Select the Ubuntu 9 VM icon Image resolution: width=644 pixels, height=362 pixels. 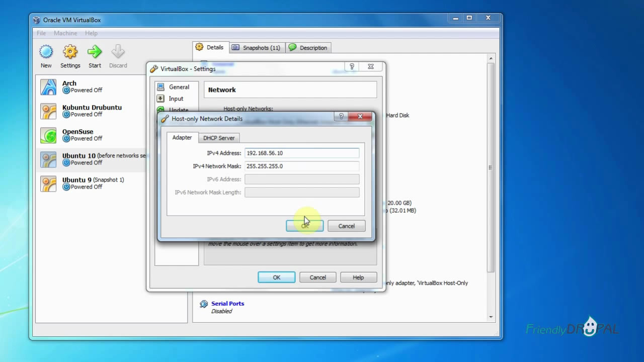(49, 184)
